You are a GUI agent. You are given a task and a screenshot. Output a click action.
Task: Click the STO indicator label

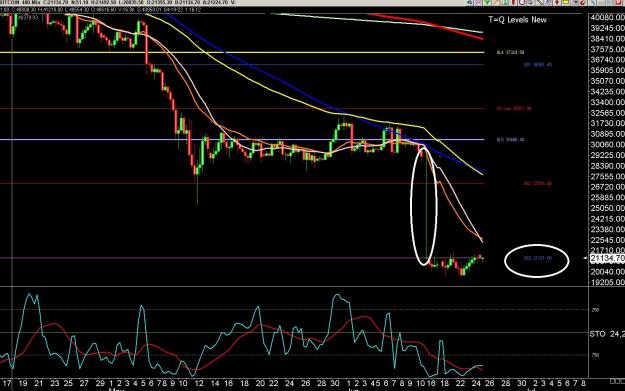pyautogui.click(x=597, y=334)
